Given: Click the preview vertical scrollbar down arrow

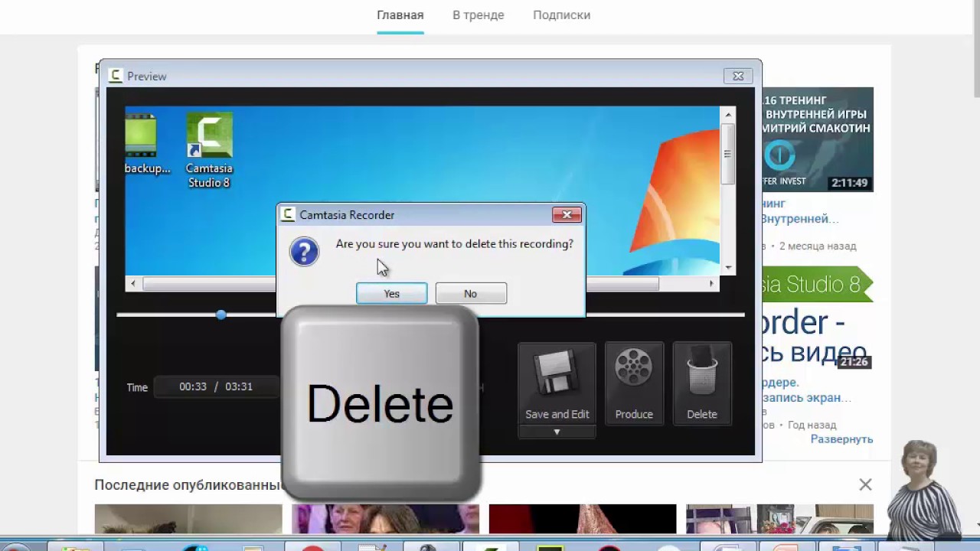Looking at the screenshot, I should point(728,267).
